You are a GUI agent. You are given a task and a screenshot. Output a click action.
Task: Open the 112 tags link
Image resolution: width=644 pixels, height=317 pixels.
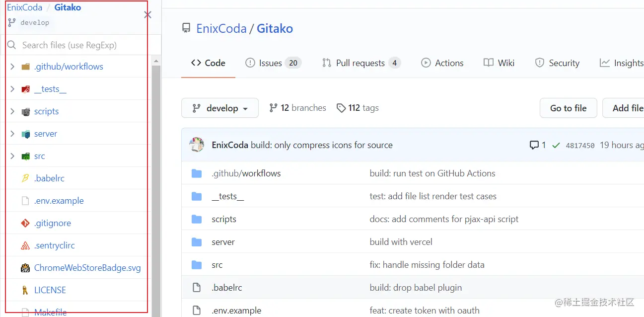(x=358, y=108)
